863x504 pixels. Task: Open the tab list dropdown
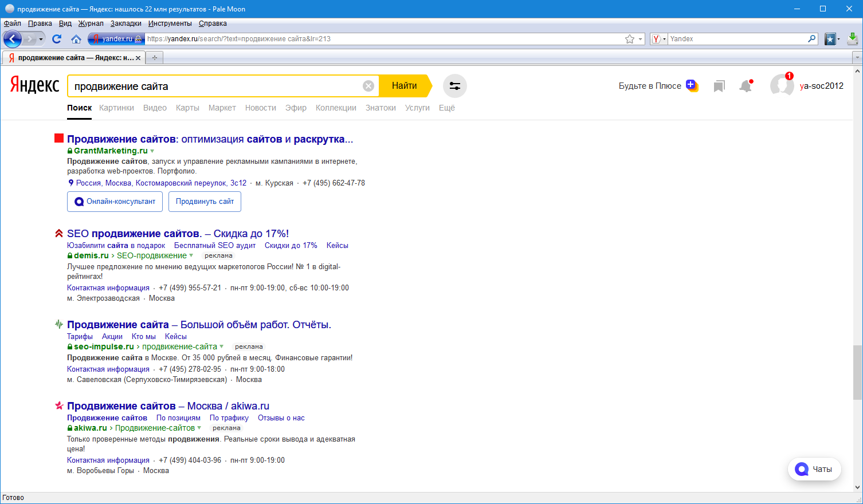pos(857,57)
